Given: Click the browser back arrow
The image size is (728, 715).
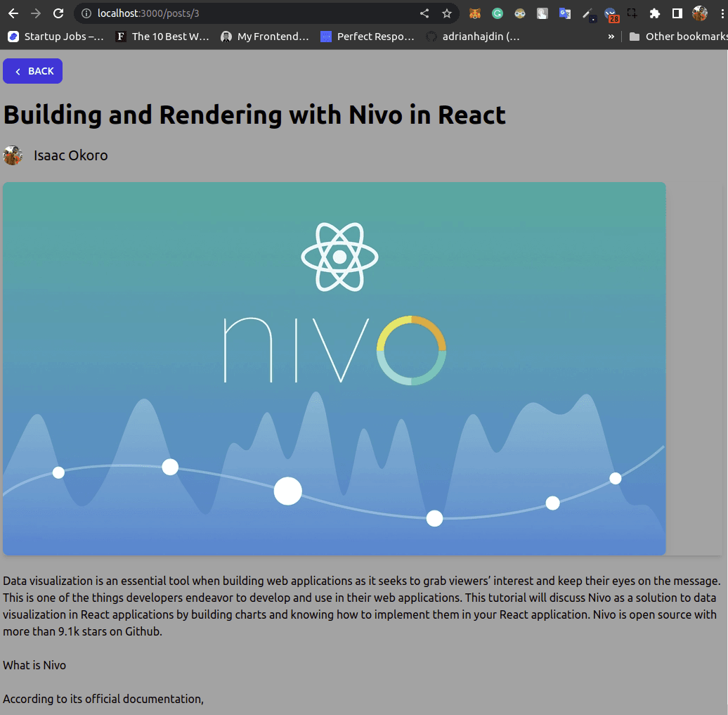Looking at the screenshot, I should pos(13,13).
